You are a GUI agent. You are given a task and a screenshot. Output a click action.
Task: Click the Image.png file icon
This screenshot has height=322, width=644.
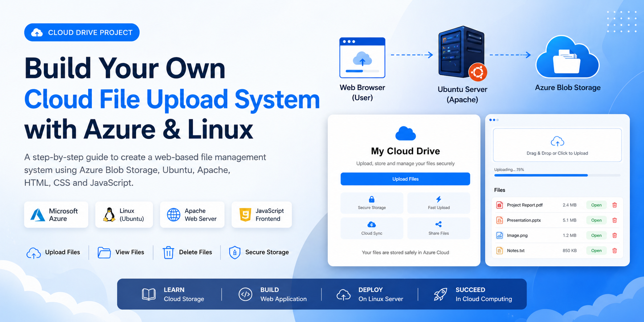(x=500, y=236)
